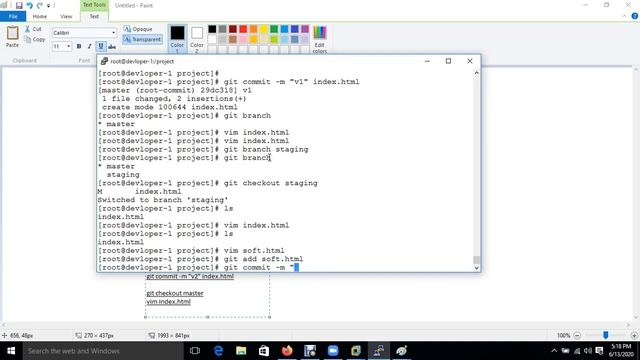This screenshot has height=360, width=640.
Task: Select Transparent background option
Action: pos(142,40)
